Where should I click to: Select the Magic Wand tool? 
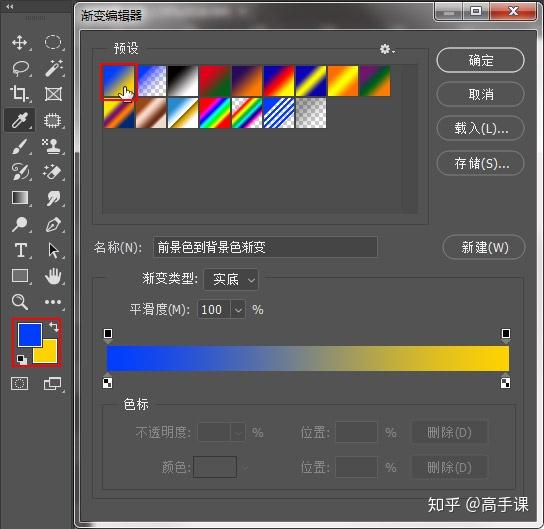point(54,68)
